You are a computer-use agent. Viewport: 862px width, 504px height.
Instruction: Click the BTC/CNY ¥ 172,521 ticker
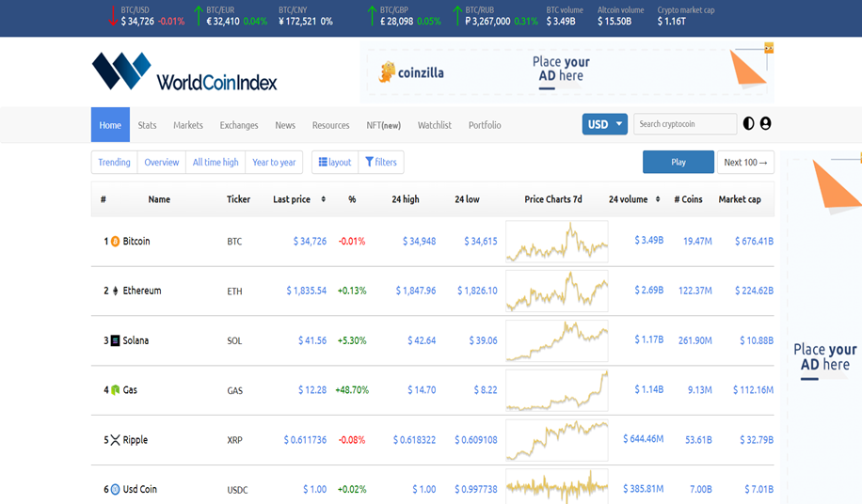coord(306,16)
